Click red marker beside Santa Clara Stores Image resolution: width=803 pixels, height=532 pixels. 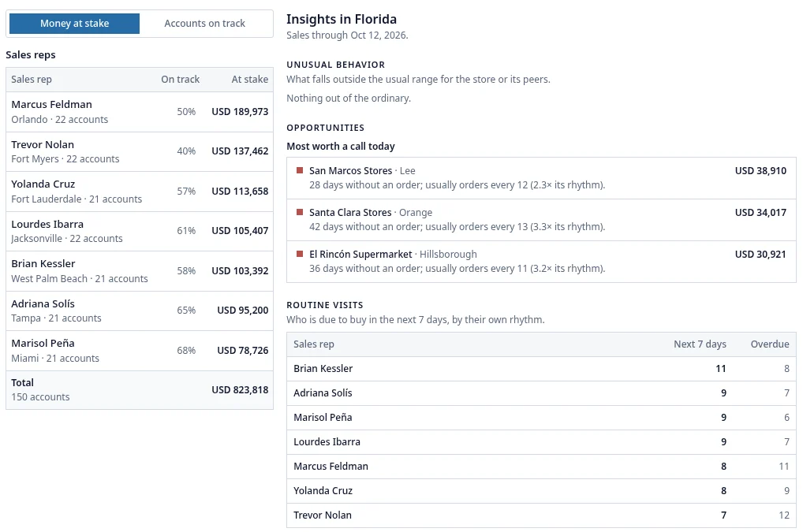pyautogui.click(x=300, y=212)
